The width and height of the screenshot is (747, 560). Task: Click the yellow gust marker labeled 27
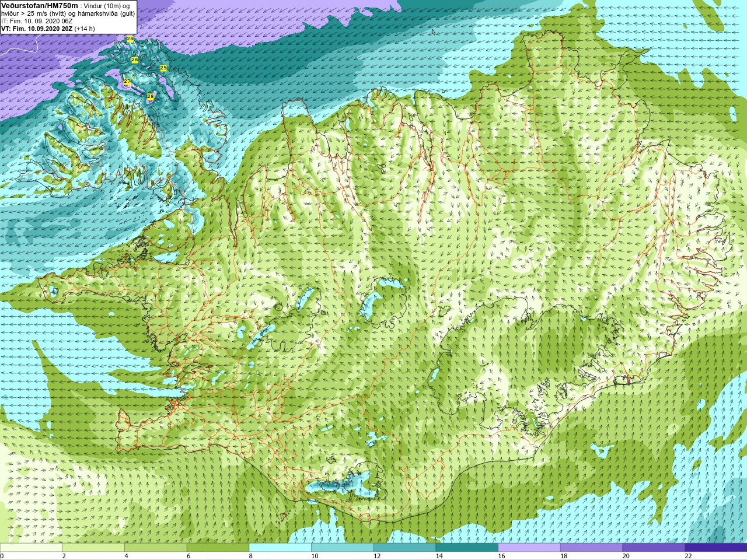coord(127,81)
